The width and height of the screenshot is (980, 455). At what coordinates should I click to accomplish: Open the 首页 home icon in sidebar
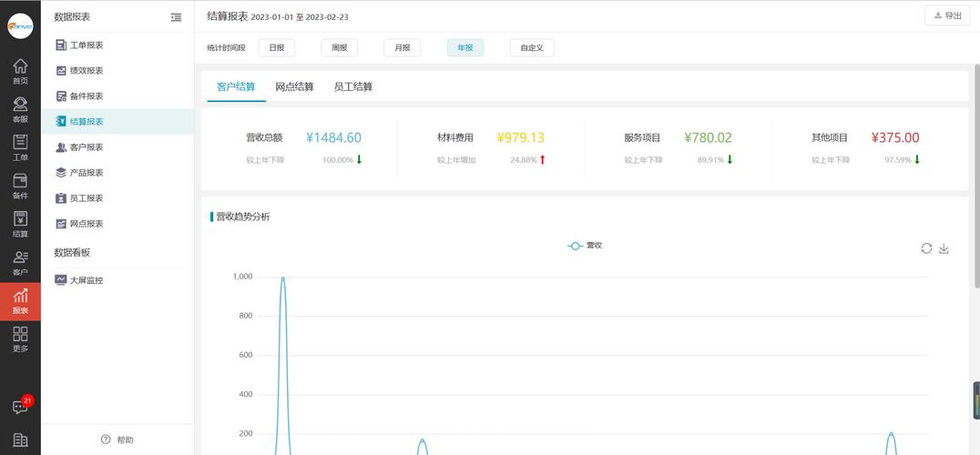pos(20,71)
